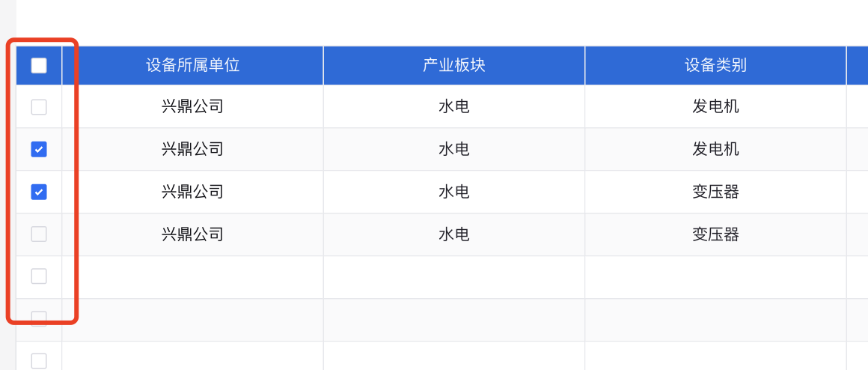The width and height of the screenshot is (868, 370).
Task: Click the 产业板块 column header
Action: point(454,65)
